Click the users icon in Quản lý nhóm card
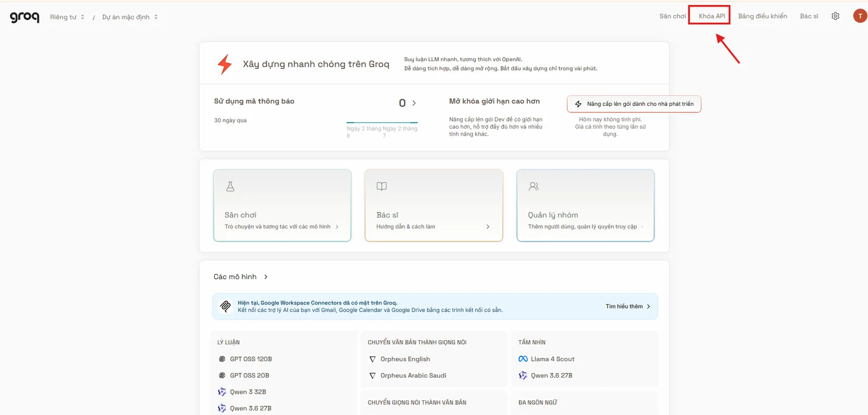The width and height of the screenshot is (868, 415). tap(534, 187)
